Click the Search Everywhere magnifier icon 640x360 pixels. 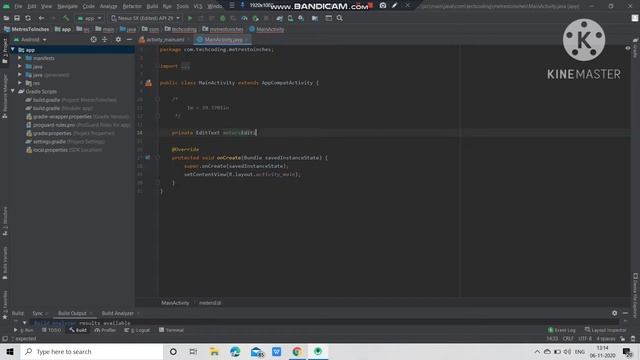[340, 18]
